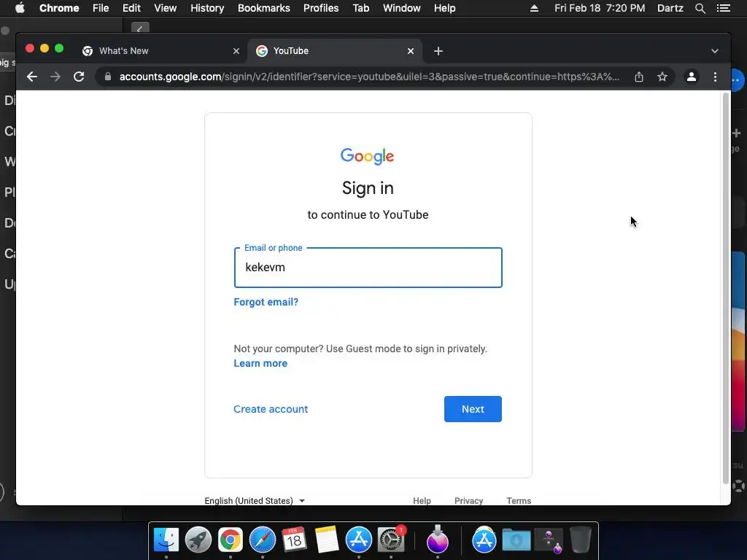Viewport: 747px width, 560px height.
Task: Click the lock icon in address bar
Action: 108,77
